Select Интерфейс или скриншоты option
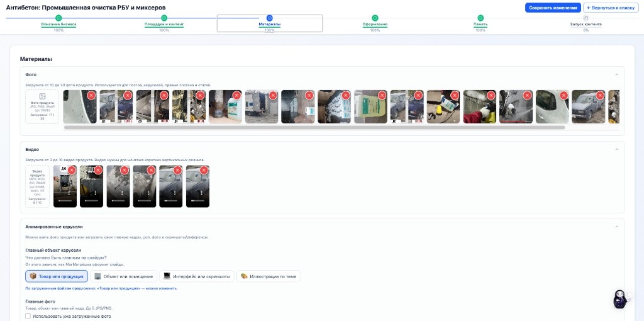644x321 pixels. 197,276
